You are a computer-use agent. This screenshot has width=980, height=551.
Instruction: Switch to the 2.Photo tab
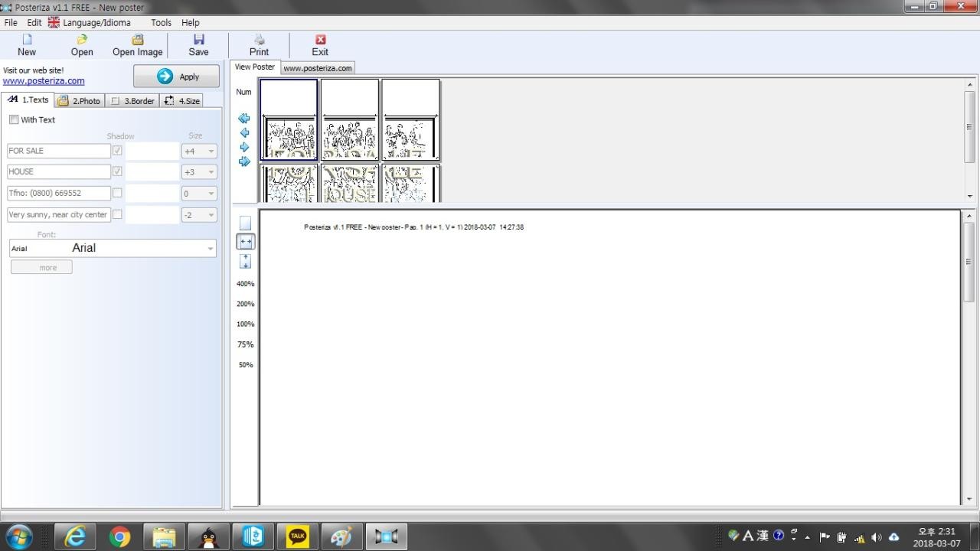(x=80, y=101)
